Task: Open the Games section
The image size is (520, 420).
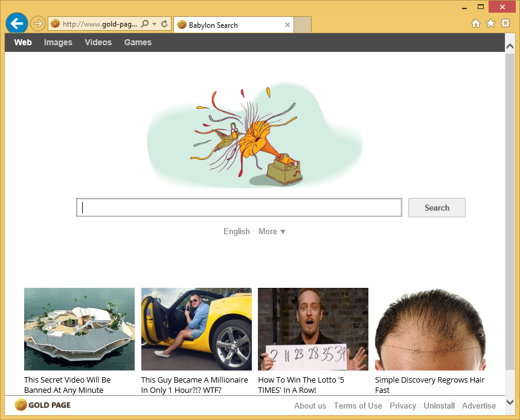Action: coord(138,42)
